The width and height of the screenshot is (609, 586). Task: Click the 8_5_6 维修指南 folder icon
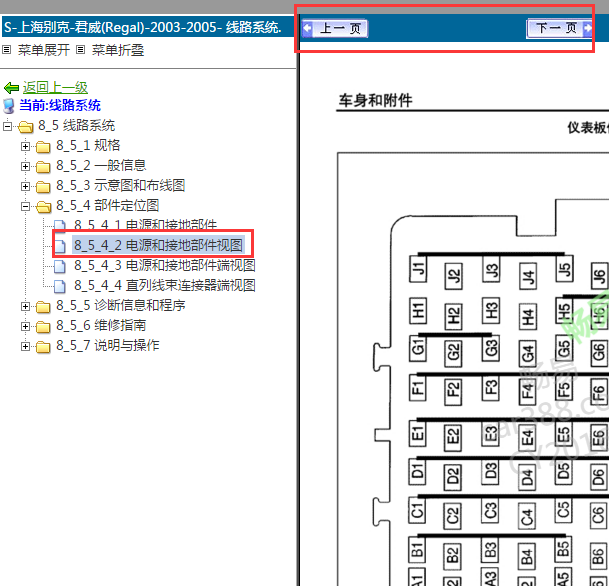43,327
